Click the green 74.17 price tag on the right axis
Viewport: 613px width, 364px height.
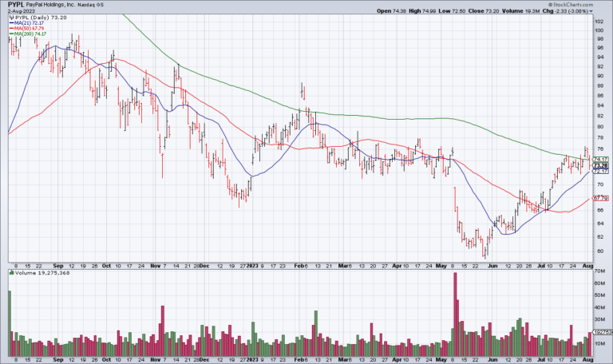point(600,159)
